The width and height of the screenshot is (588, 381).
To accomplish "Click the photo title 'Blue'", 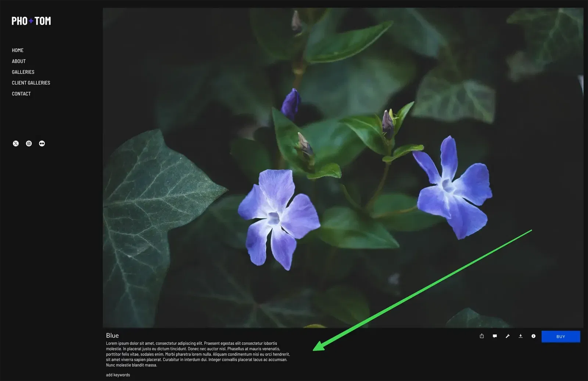I will click(x=112, y=335).
